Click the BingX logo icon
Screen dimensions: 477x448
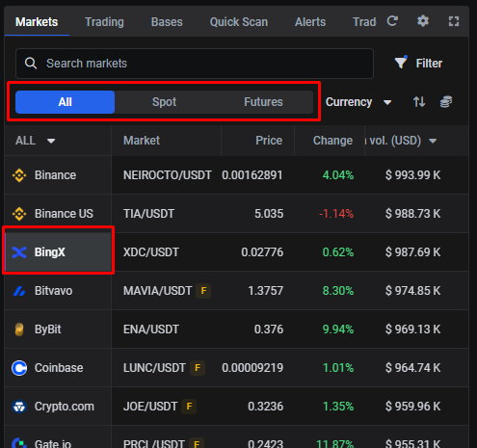coord(19,252)
